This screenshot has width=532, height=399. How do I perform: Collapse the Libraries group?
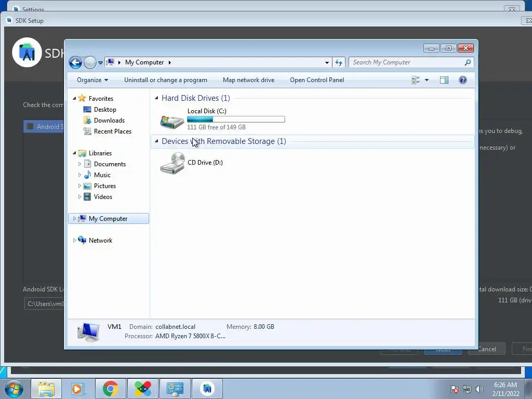(x=75, y=153)
